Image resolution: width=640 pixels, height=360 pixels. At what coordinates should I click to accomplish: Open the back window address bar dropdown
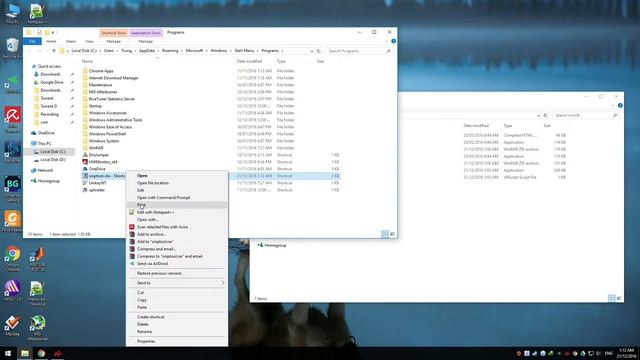coord(538,116)
